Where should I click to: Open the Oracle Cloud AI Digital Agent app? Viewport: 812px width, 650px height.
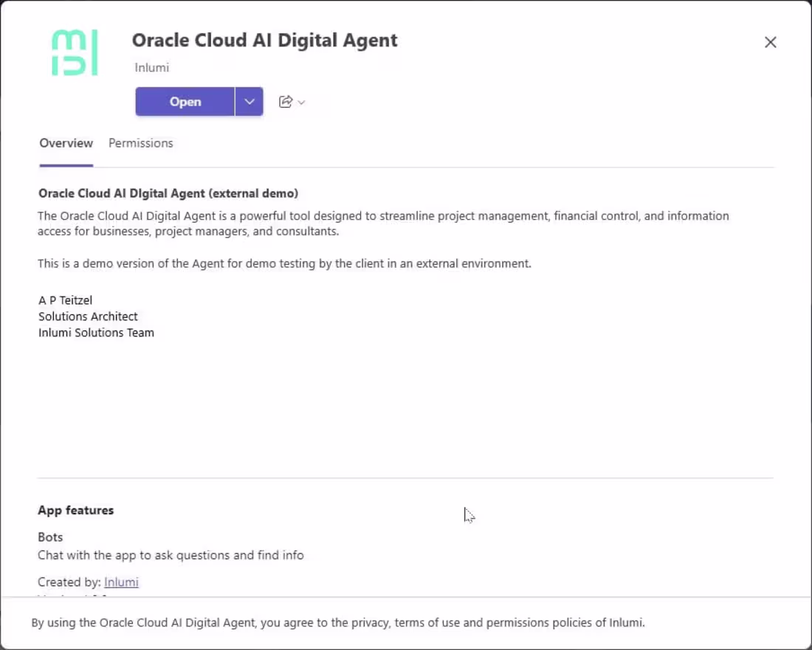pos(185,102)
